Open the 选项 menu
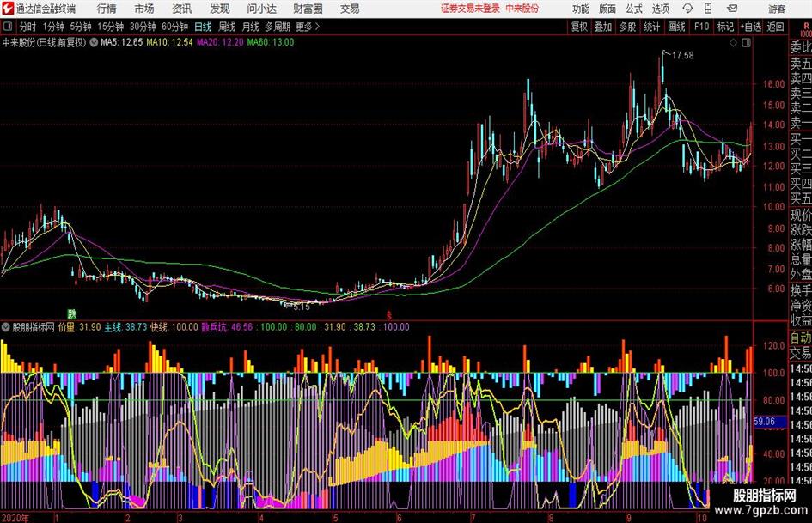 [660, 9]
